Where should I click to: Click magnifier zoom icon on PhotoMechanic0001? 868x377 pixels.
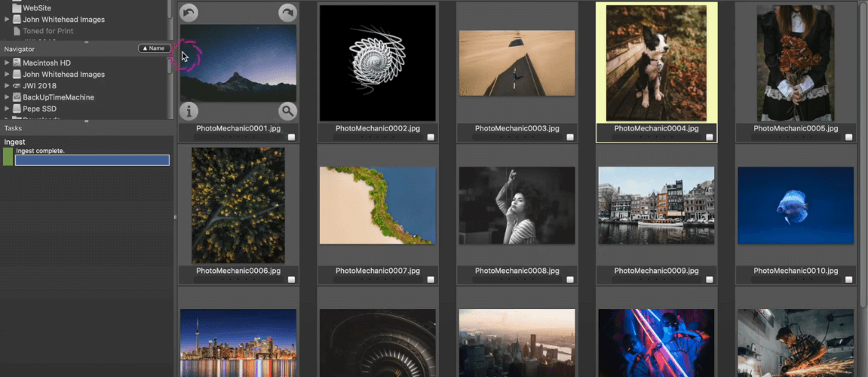coord(287,112)
